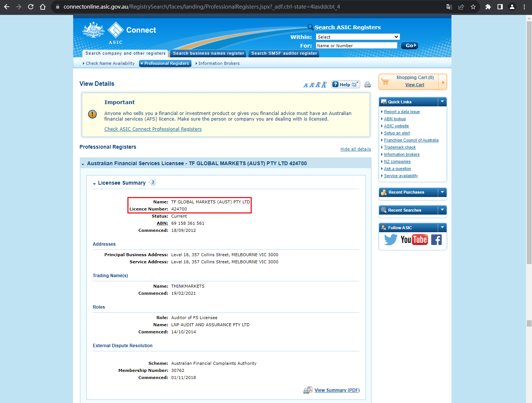Open ASIC Facebook page
Screen dimensions: 532x403
click(436, 240)
